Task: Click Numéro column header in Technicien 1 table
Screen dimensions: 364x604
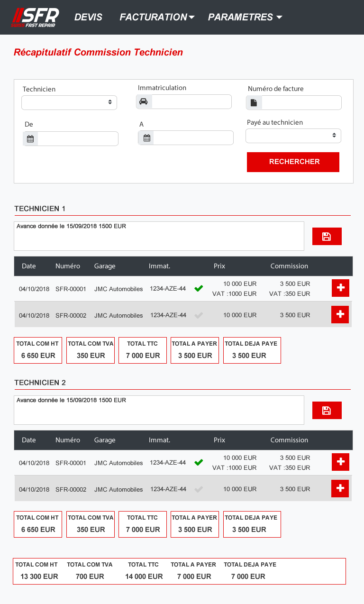Action: pos(68,266)
